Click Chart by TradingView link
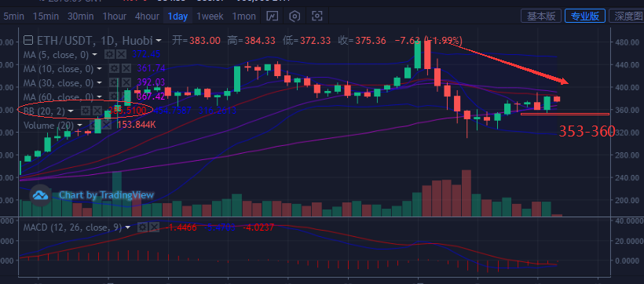Viewport: 644px width, 284px height. [x=106, y=195]
